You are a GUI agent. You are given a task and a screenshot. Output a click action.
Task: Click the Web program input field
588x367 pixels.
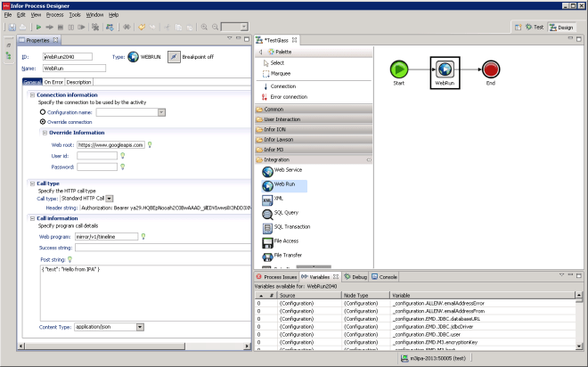coord(107,236)
